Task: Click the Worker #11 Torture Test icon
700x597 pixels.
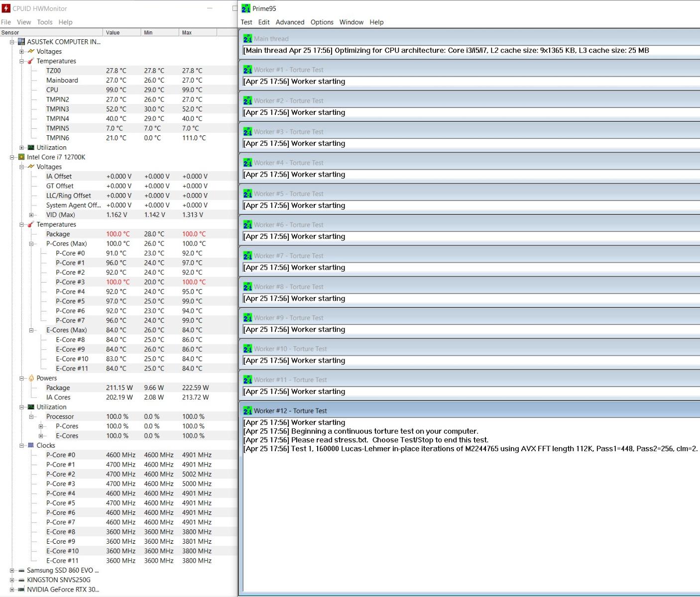Action: pyautogui.click(x=248, y=380)
